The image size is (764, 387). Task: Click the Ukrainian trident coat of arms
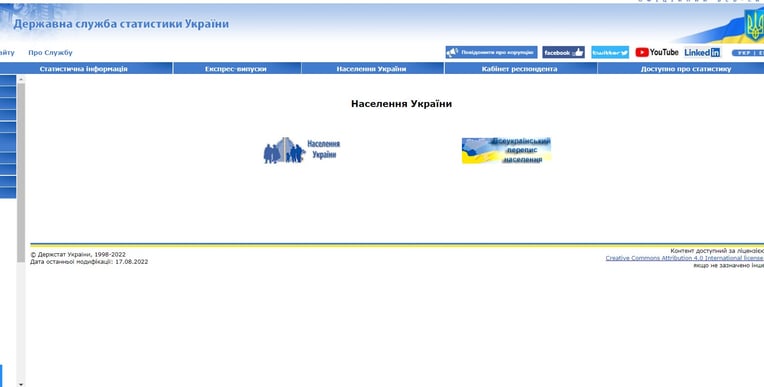click(754, 25)
